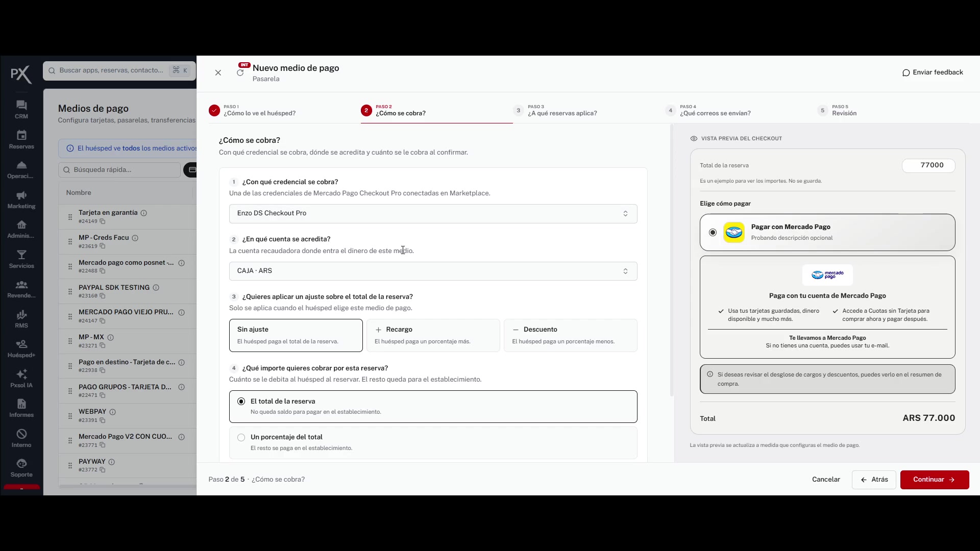The height and width of the screenshot is (551, 980).
Task: Click the Continuar button
Action: point(934,480)
